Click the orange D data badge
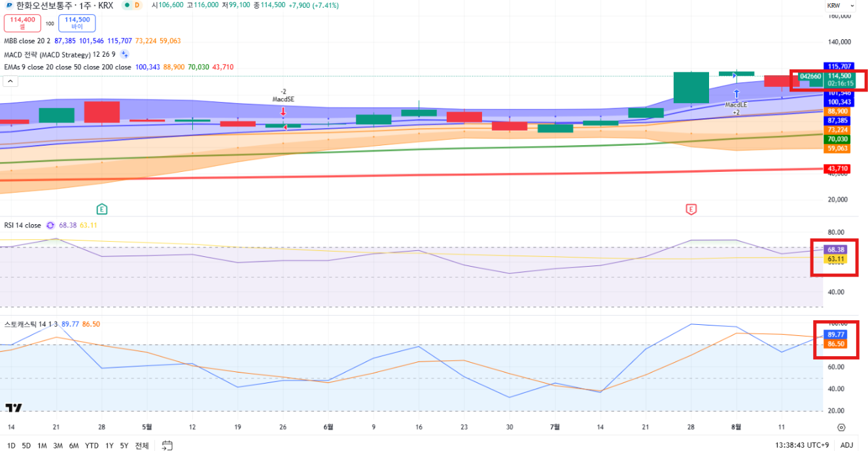Viewport: 868px width, 451px height. pos(137,5)
